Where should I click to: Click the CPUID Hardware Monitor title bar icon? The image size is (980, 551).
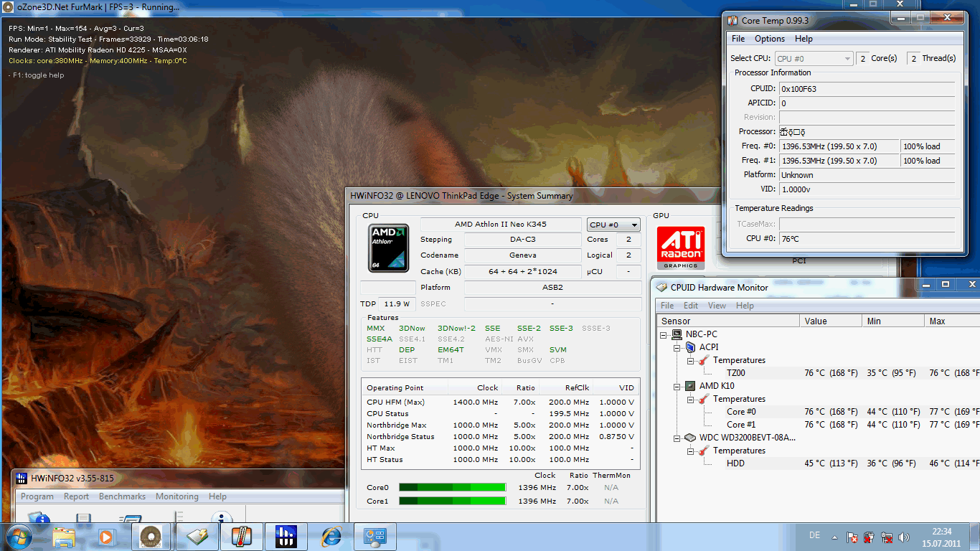(661, 288)
